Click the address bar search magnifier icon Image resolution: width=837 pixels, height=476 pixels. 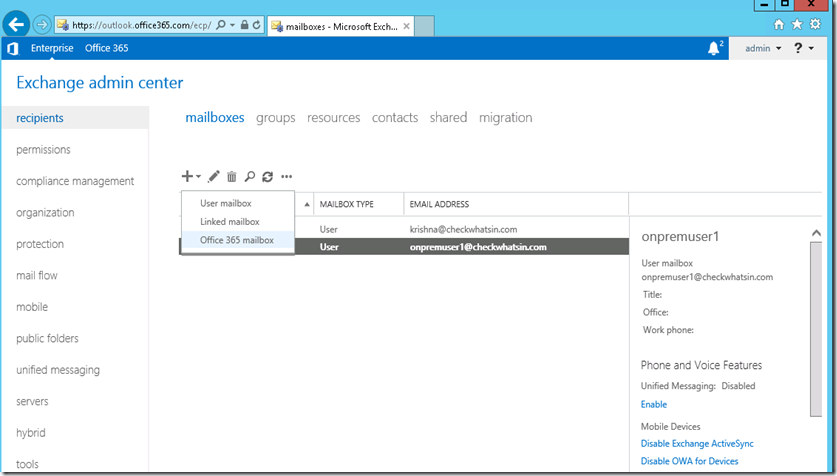(220, 25)
